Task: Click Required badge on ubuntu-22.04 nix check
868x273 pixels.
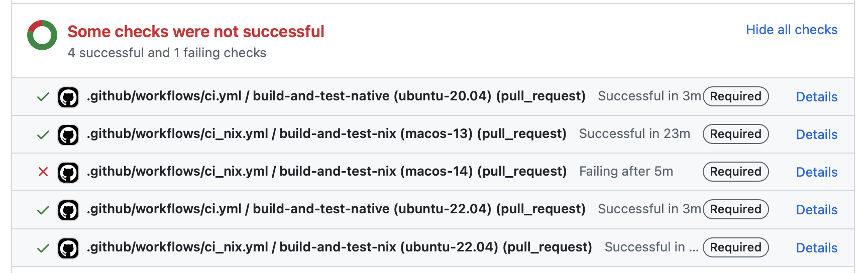Action: (736, 247)
